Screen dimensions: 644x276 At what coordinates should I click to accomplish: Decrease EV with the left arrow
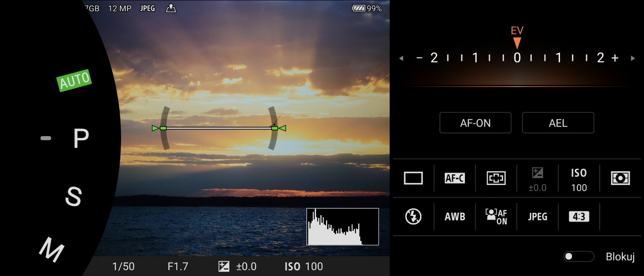401,58
